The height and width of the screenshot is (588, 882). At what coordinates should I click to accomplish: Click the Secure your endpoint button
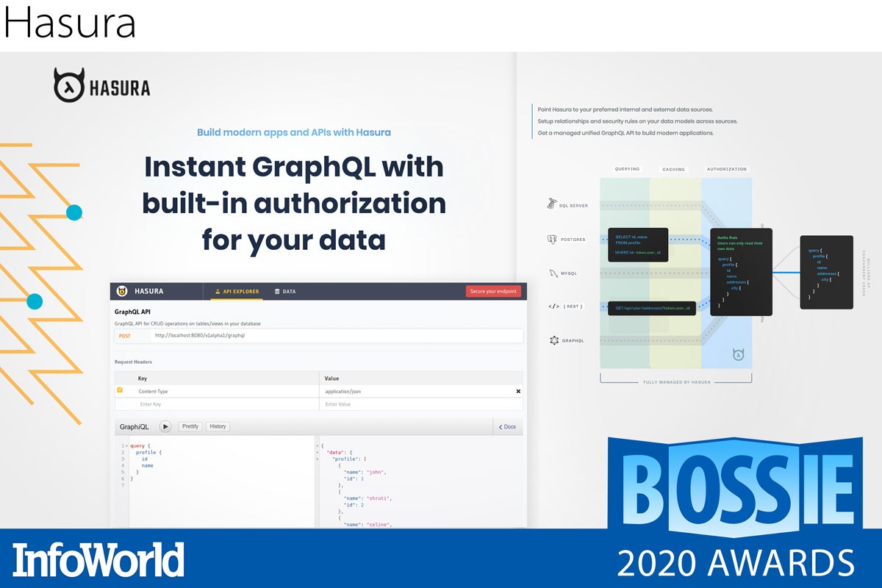point(493,291)
